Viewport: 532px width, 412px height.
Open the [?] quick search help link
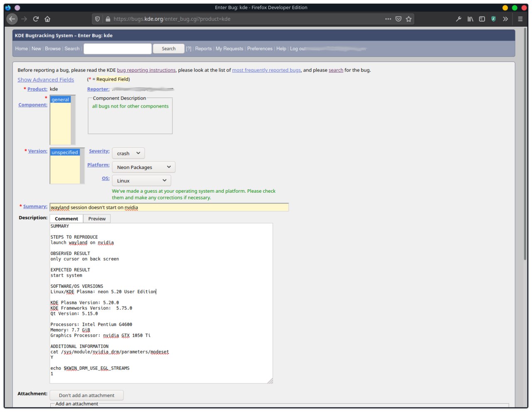[x=189, y=49]
